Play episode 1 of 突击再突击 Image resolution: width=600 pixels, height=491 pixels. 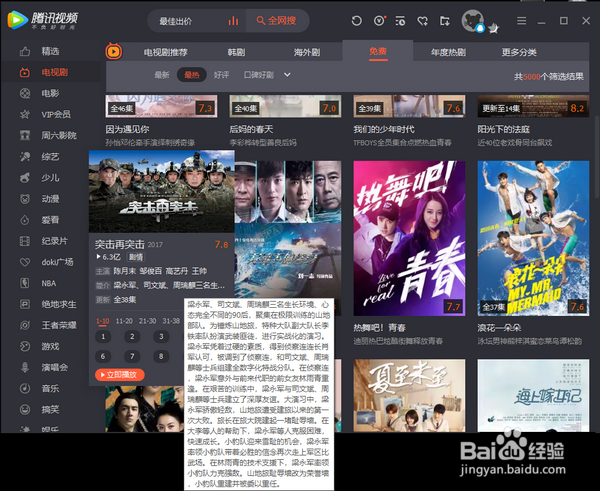point(103,337)
